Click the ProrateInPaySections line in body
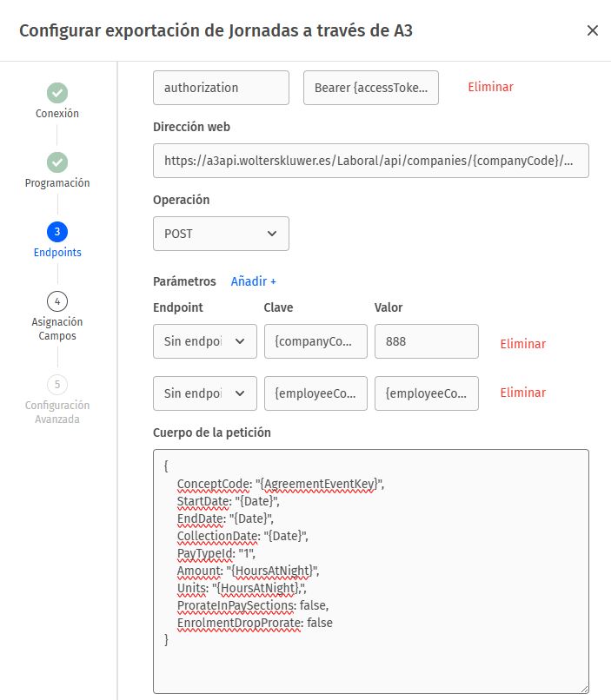Viewport: 611px width, 700px height. (x=253, y=606)
